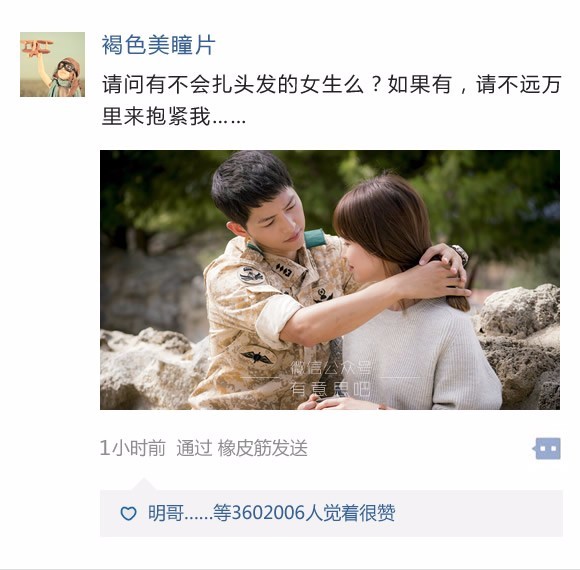Click the 1小时前 timestamp
This screenshot has width=580, height=570.
tap(133, 448)
